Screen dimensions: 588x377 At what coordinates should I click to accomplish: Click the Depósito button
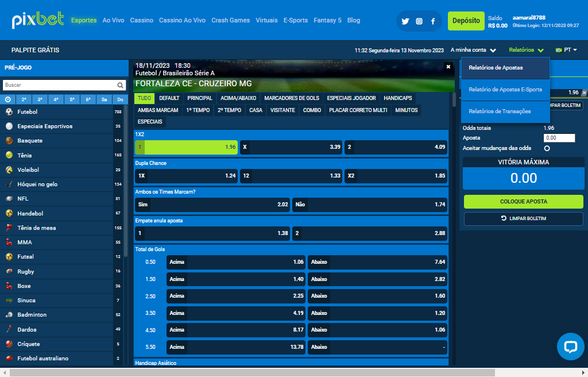click(466, 21)
